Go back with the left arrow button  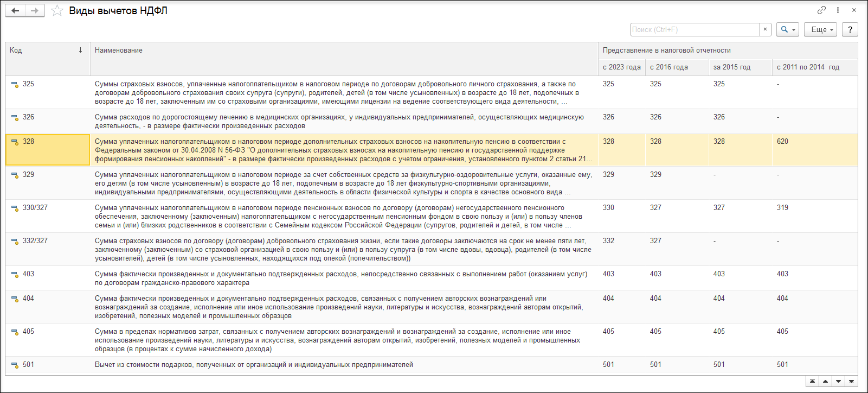click(15, 10)
